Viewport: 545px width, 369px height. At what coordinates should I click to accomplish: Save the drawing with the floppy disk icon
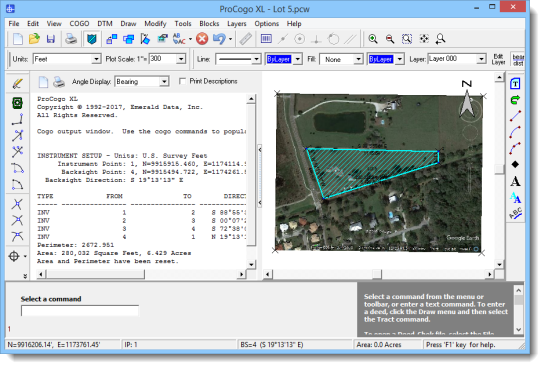pyautogui.click(x=51, y=39)
